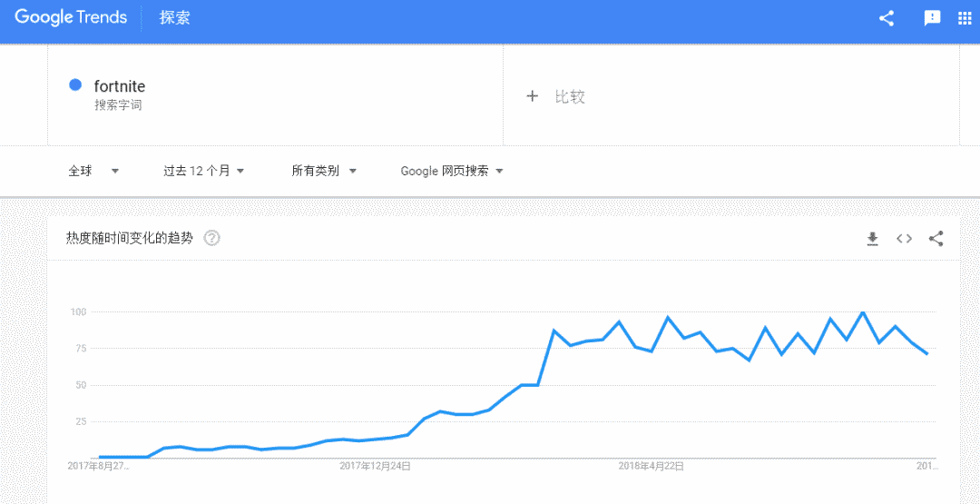Click the blue fortnite color dot
980x504 pixels.
(x=75, y=84)
